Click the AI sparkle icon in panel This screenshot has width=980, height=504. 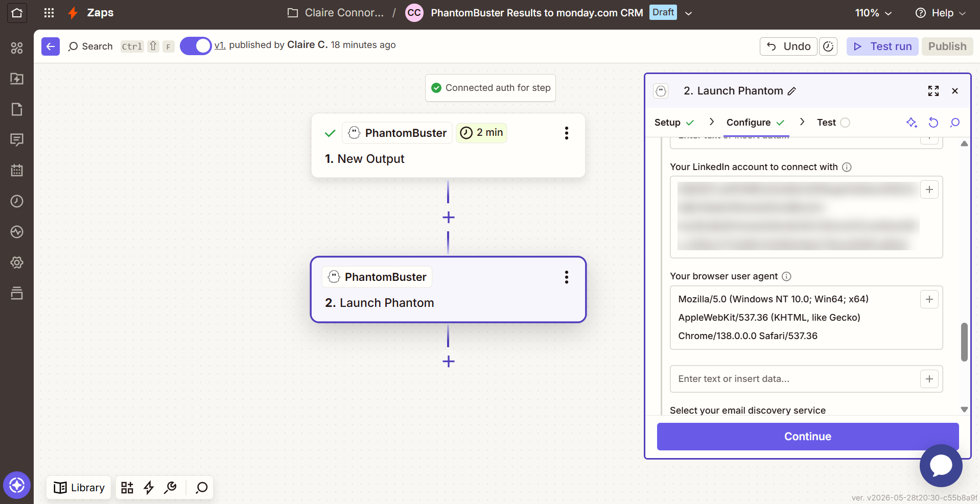point(912,123)
